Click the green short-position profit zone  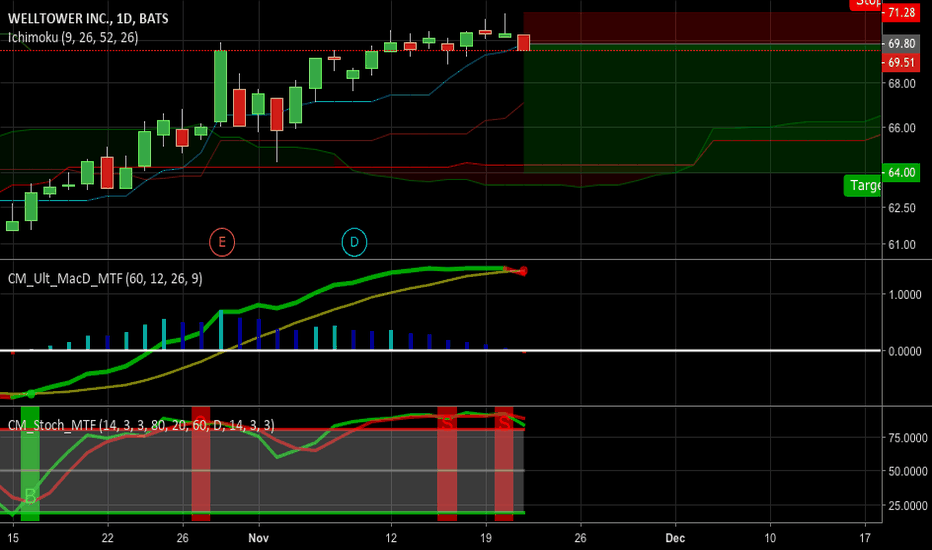702,108
